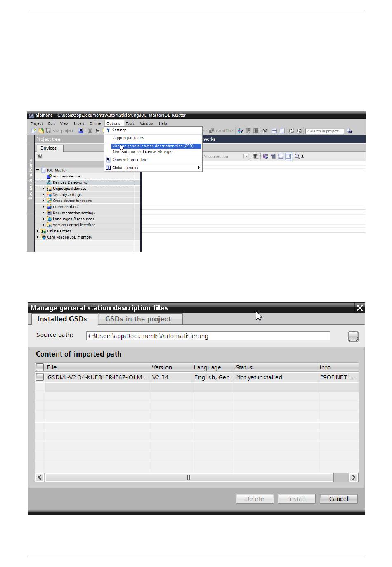Split the editor space horizontally
Viewport: 392px width, 567px height.
coord(274,131)
